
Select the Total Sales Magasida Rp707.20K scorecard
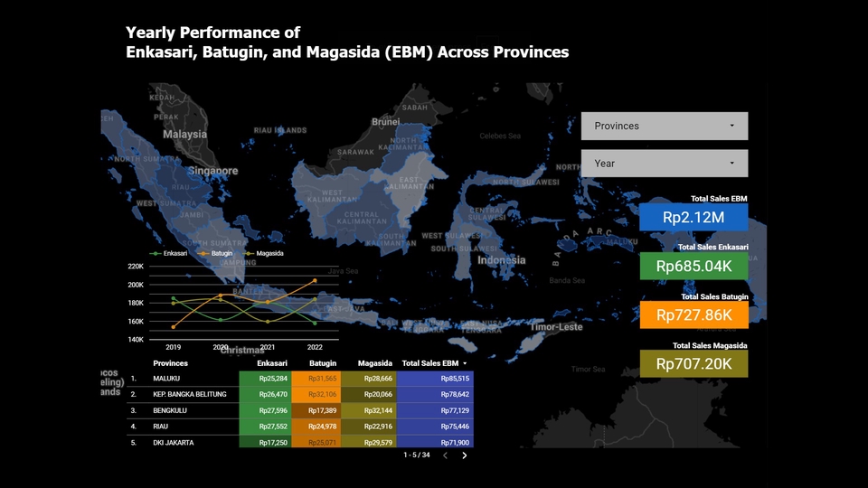click(693, 363)
